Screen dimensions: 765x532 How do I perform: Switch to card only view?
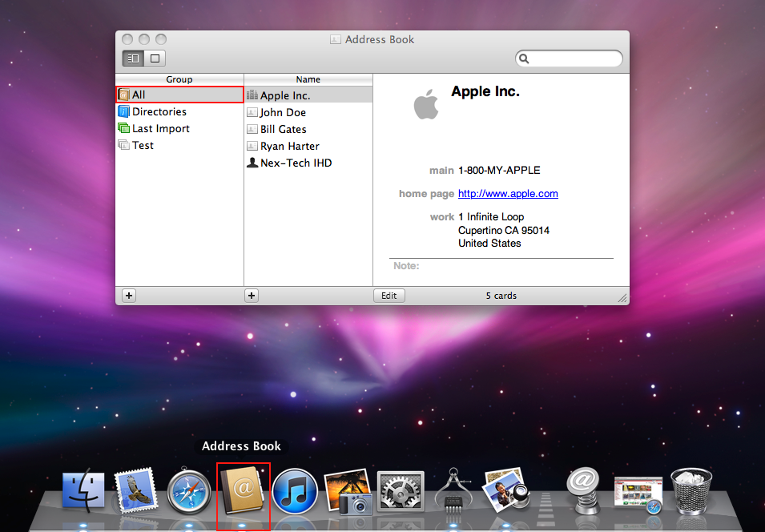click(155, 58)
